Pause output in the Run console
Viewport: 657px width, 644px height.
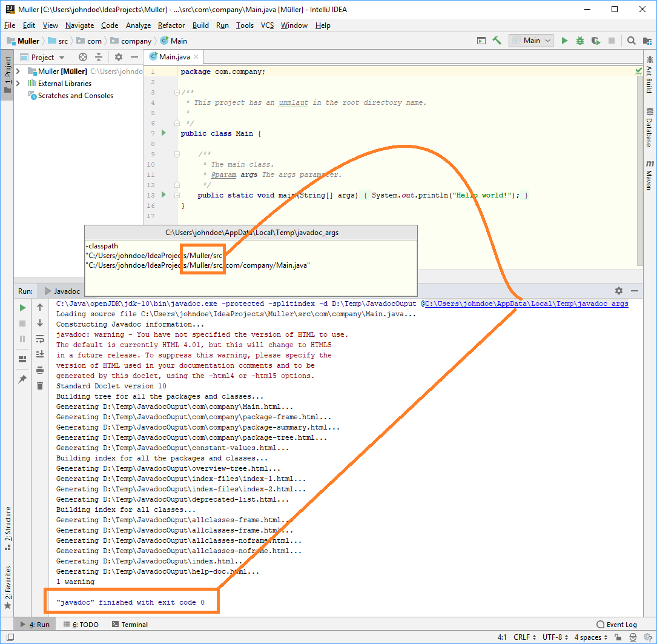pyautogui.click(x=22, y=338)
